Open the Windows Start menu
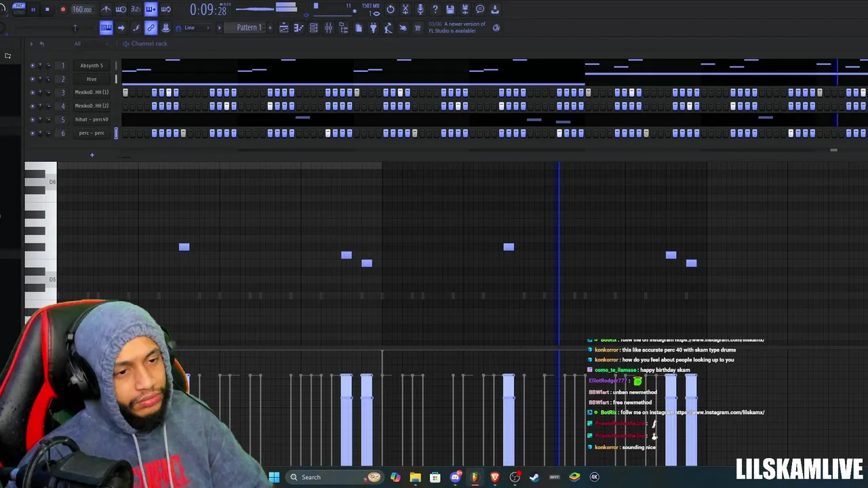This screenshot has width=868, height=488. point(274,477)
